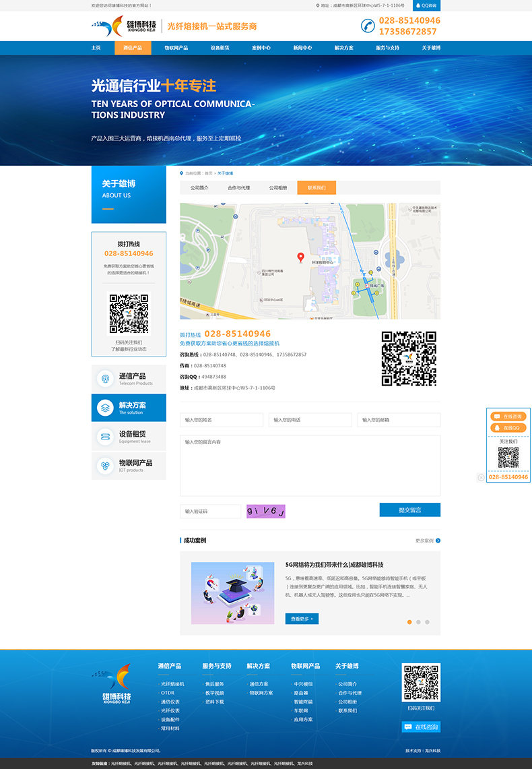Click the orange 在线咨询 chat bubble button
Image resolution: width=532 pixels, height=769 pixels.
508,417
